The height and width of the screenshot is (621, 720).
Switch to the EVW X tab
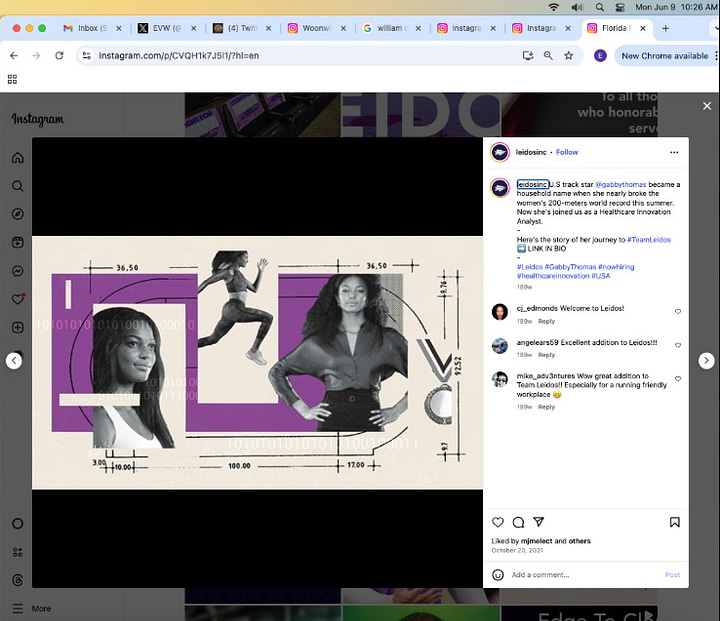click(x=167, y=28)
